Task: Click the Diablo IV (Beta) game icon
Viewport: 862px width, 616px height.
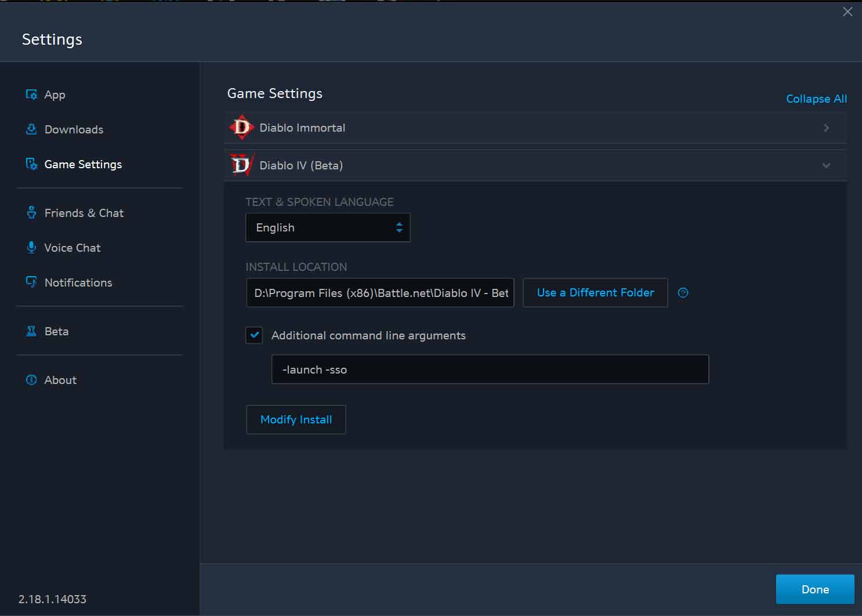Action: click(x=241, y=165)
